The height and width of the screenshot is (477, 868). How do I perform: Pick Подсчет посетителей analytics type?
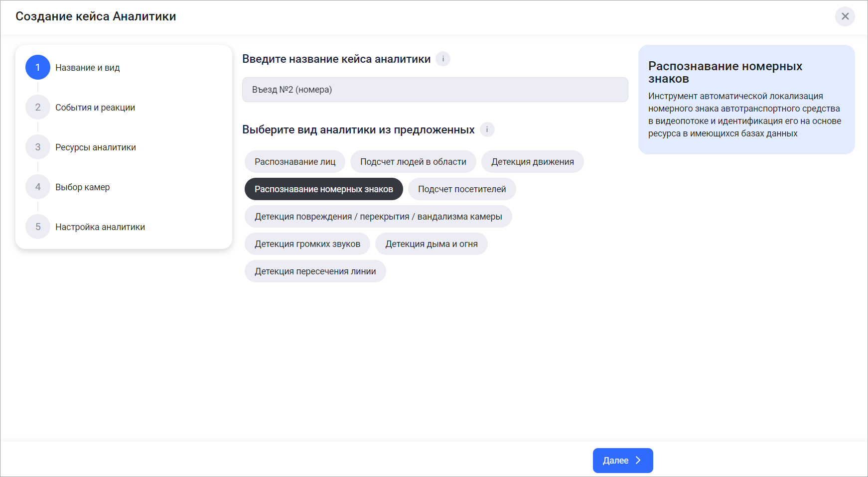[461, 189]
